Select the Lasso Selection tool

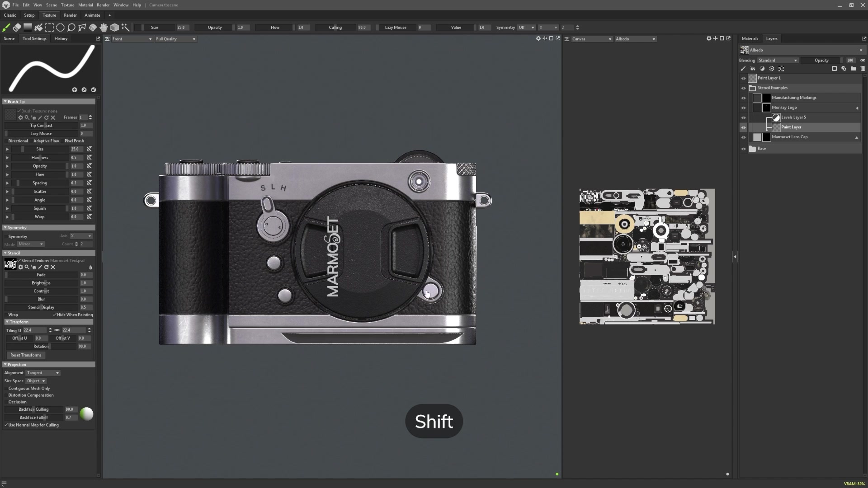coord(71,28)
